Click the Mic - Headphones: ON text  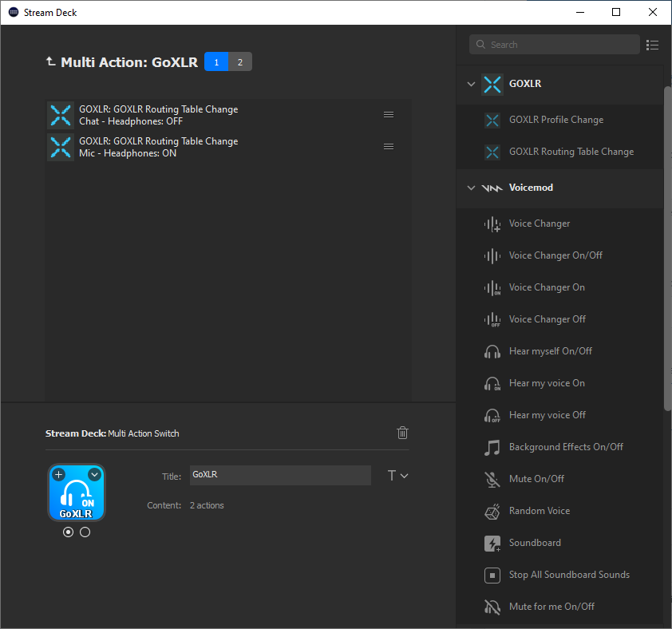[x=128, y=153]
